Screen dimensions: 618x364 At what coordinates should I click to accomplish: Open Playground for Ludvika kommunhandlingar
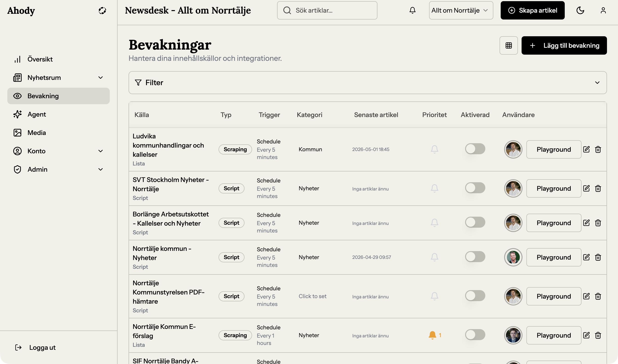point(553,149)
